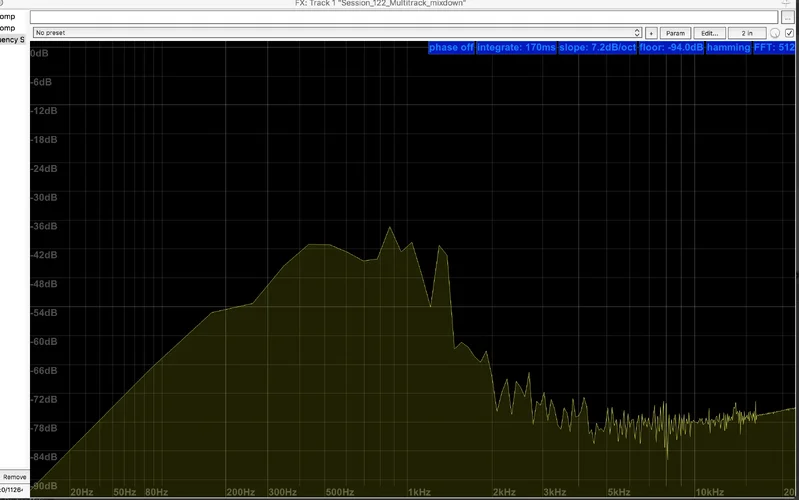Select the topmost FX list entry ending in 'omp'
The image size is (799, 500).
pos(8,16)
